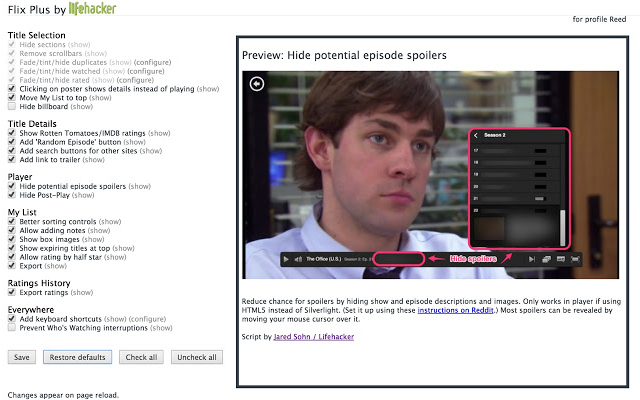Uncheck 'Allow adding notes'

pyautogui.click(x=11, y=230)
